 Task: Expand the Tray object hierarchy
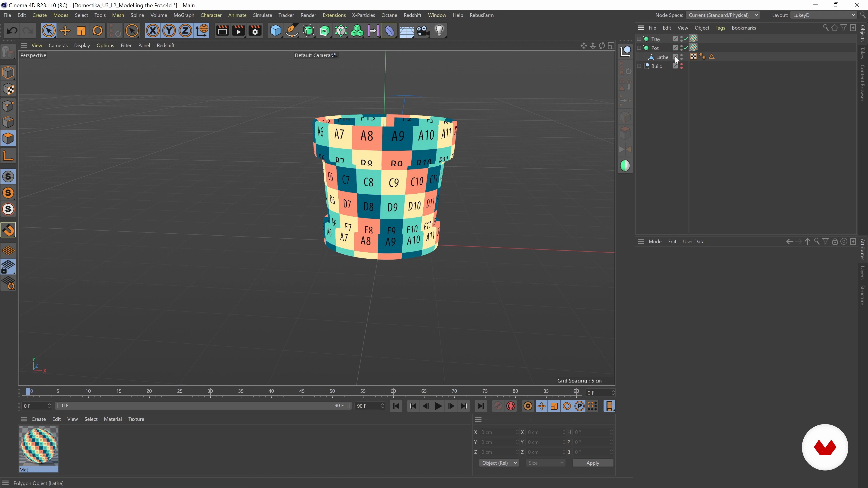[639, 39]
